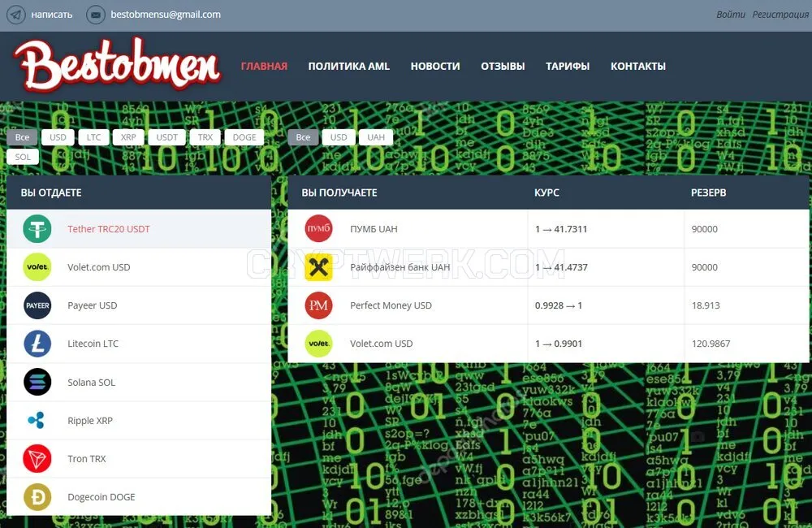The image size is (812, 528).
Task: Select the Ripple XRP icon
Action: tap(37, 420)
